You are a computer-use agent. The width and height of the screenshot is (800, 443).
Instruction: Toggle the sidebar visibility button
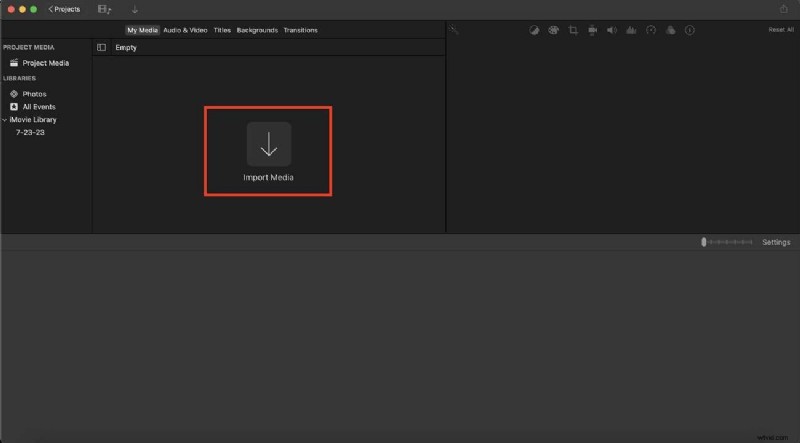(x=102, y=47)
